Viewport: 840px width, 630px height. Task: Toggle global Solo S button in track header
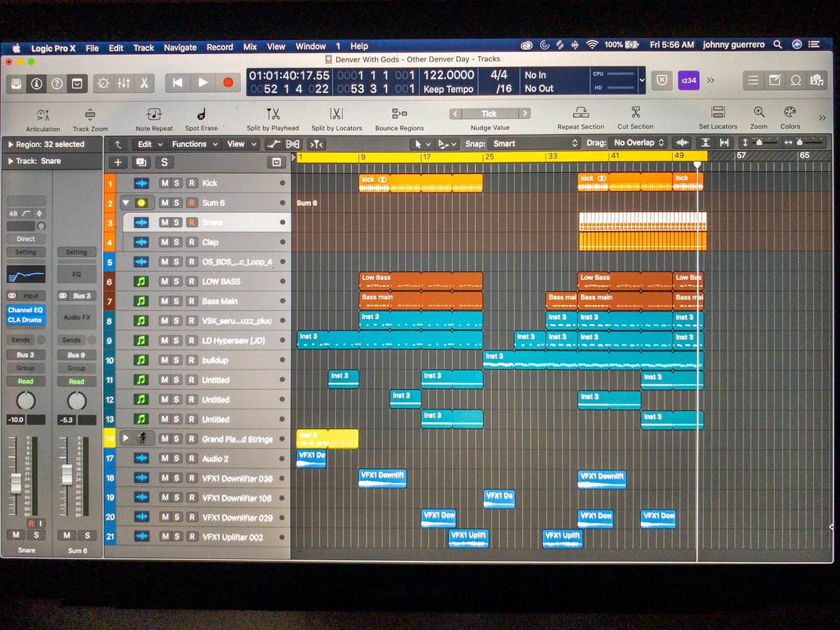164,162
